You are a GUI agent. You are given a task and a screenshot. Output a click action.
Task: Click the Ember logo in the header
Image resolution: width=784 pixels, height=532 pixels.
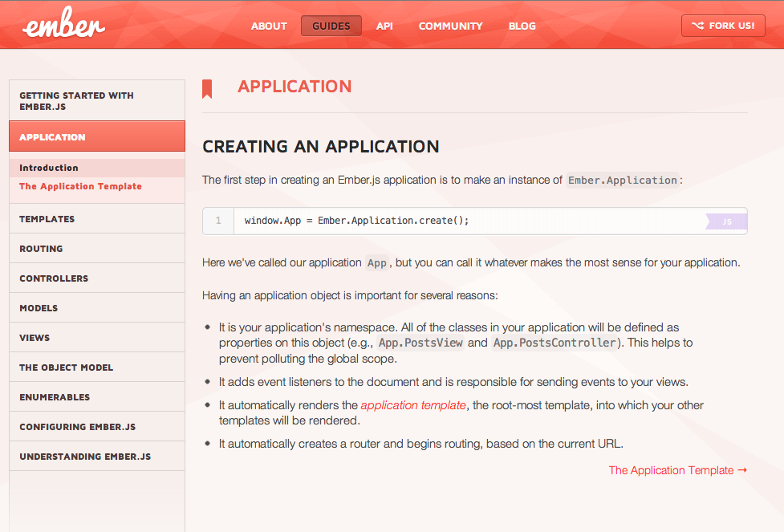(x=63, y=24)
